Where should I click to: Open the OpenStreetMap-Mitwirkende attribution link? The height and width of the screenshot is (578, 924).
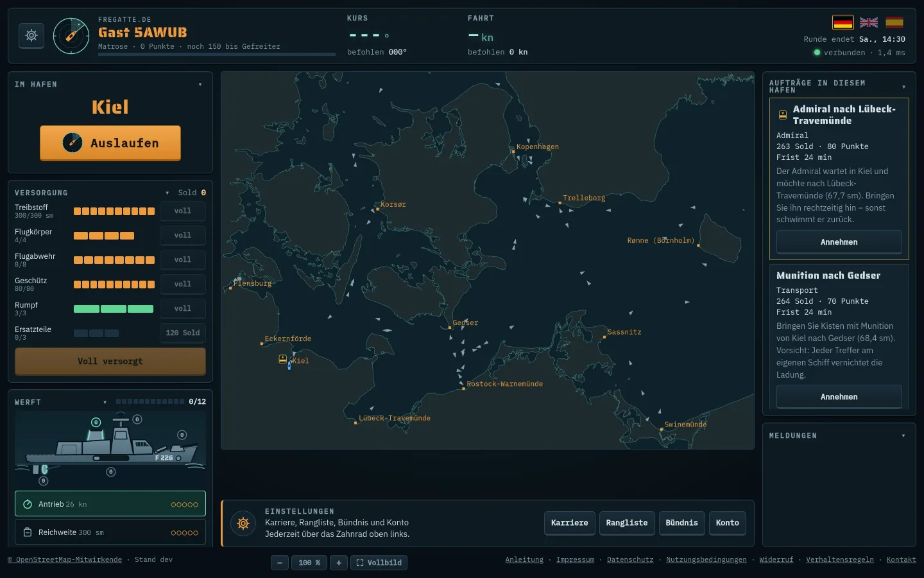pos(65,559)
